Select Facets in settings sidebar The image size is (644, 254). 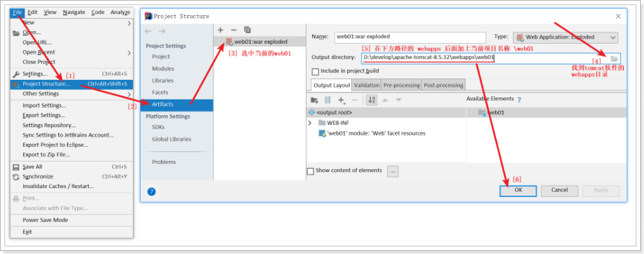160,92
